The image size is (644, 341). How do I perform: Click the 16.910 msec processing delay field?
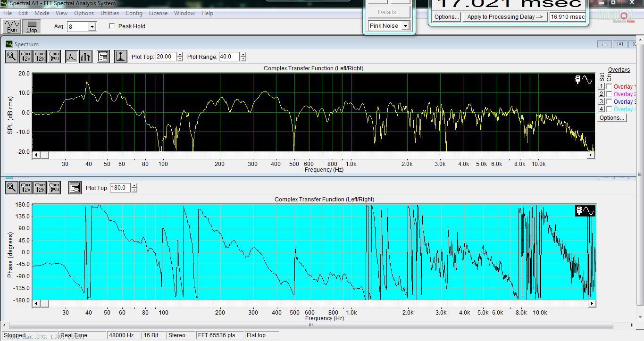tap(568, 17)
